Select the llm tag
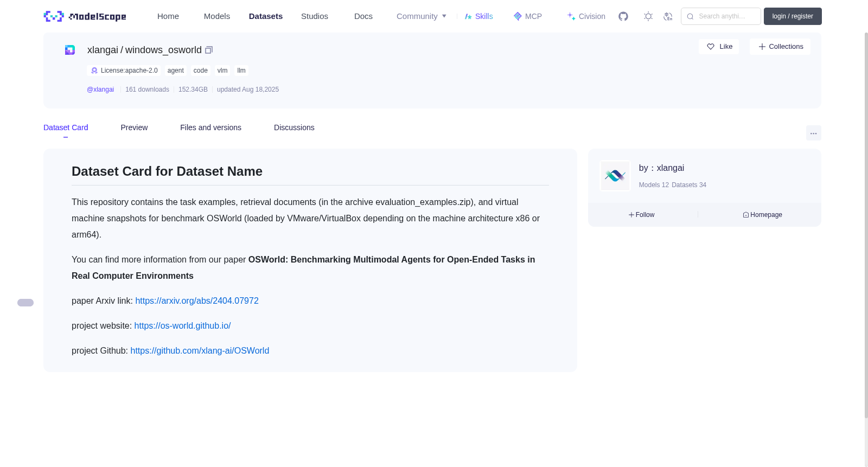This screenshot has height=467, width=868. point(241,71)
